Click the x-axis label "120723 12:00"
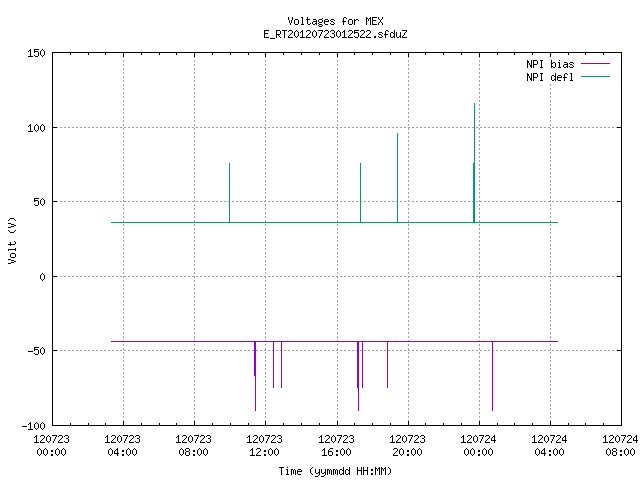This screenshot has height=480, width=640. [264, 446]
